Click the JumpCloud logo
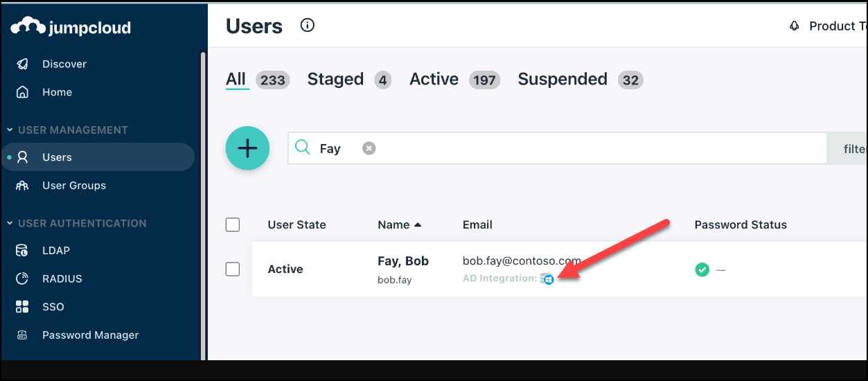The width and height of the screenshot is (868, 381). click(71, 27)
